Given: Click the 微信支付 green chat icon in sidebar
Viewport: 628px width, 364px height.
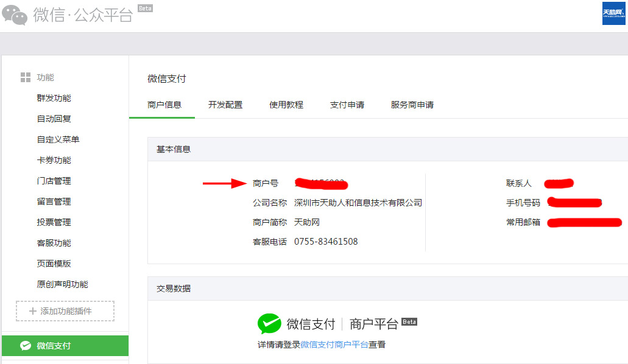Looking at the screenshot, I should (26, 345).
